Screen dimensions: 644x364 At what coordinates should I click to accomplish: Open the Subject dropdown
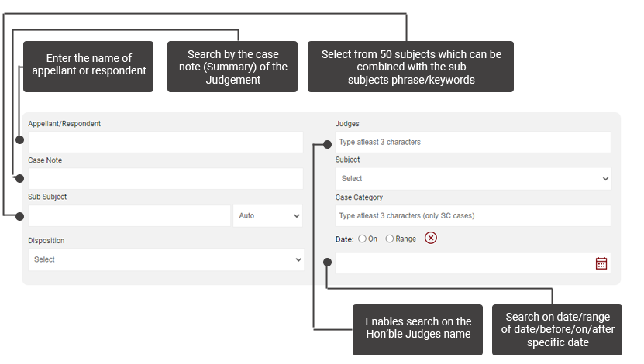473,179
